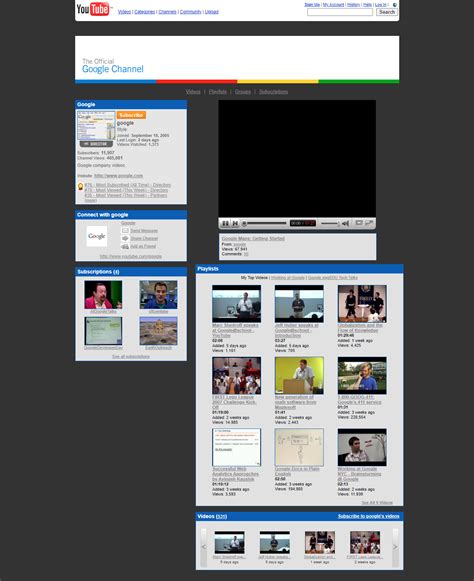The image size is (474, 581).
Task: Open the Google Docs in Plain English video
Action: 299,447
